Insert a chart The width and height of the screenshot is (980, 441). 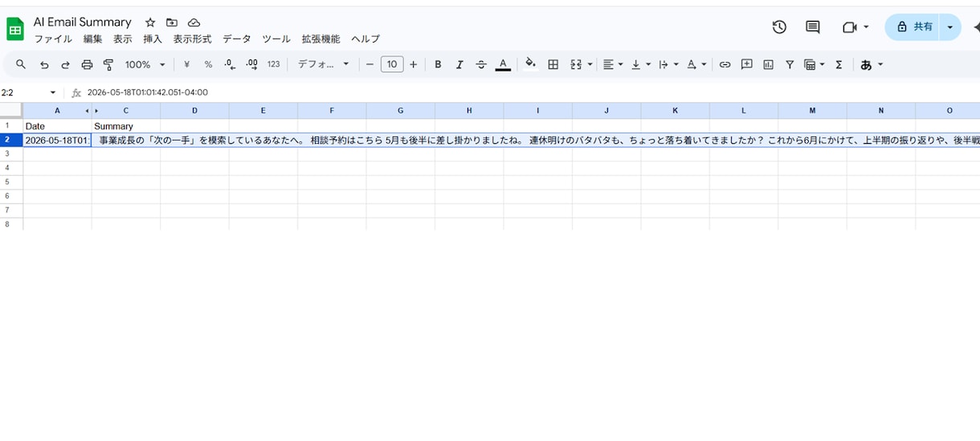768,64
